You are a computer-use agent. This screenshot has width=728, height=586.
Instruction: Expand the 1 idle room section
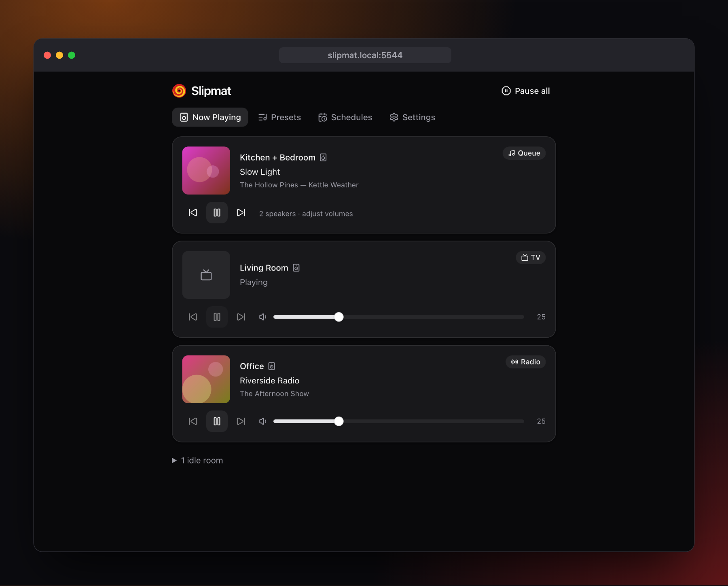pos(197,460)
